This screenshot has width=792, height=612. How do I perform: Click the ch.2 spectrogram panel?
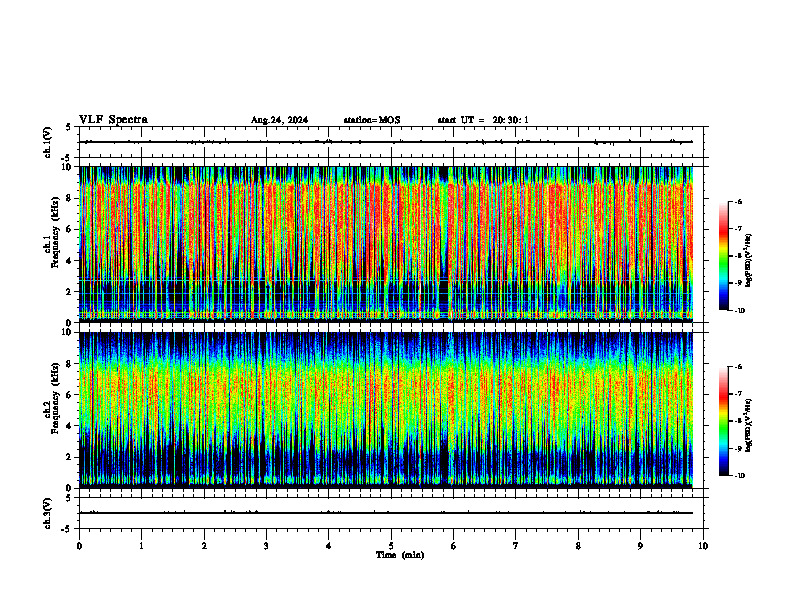[386, 410]
